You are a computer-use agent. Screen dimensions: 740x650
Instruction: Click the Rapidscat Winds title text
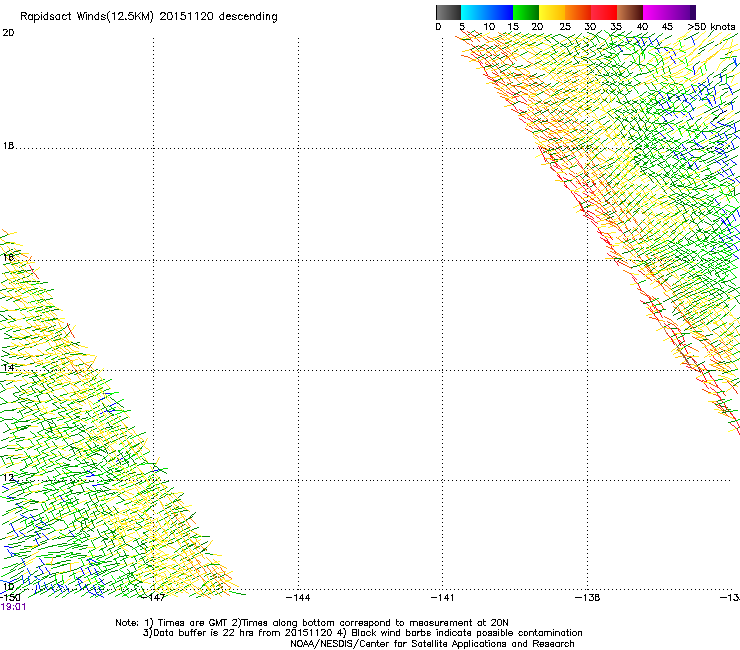tap(149, 17)
